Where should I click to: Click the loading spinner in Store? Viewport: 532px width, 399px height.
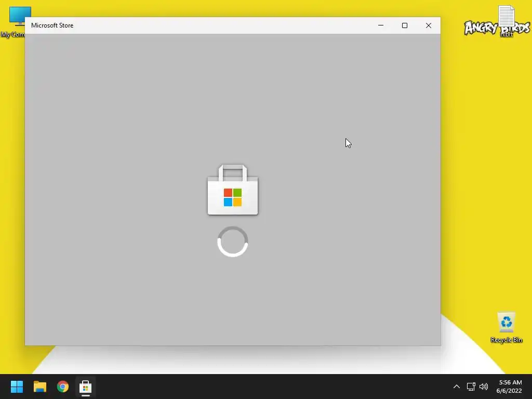point(233,242)
